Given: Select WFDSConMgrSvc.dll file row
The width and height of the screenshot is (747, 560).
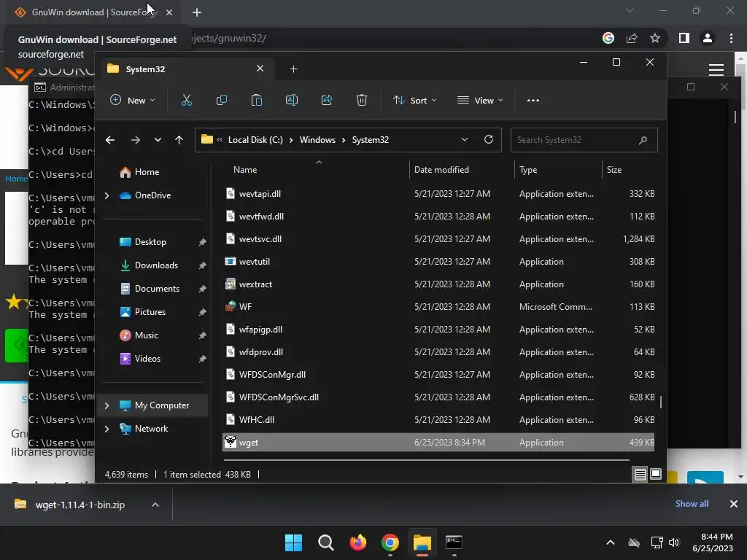Looking at the screenshot, I should click(438, 397).
